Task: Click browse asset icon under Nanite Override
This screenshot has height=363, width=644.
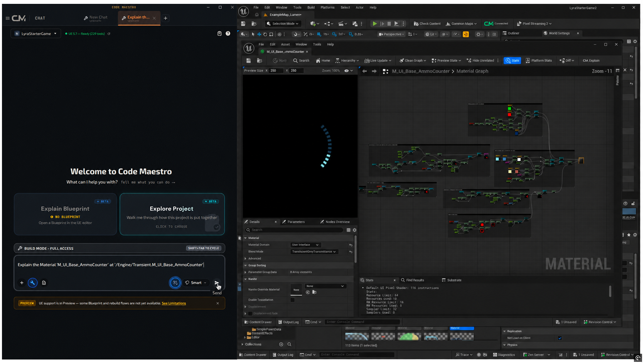Action: [314, 292]
